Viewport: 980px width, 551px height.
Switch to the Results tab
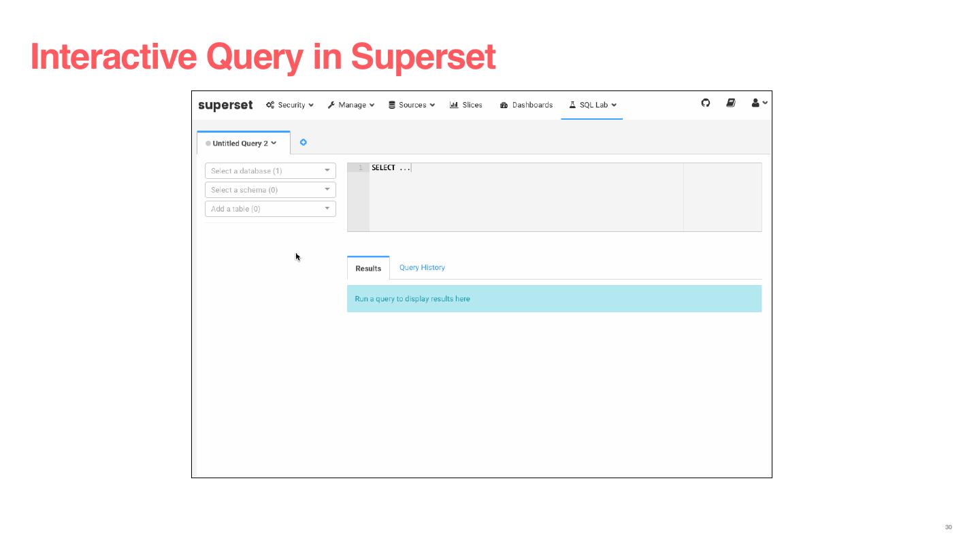[x=368, y=268]
